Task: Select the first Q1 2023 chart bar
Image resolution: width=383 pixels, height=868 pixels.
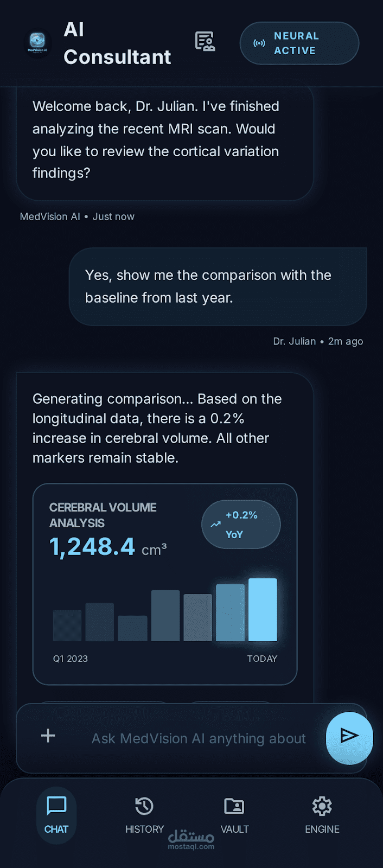Action: coord(67,626)
